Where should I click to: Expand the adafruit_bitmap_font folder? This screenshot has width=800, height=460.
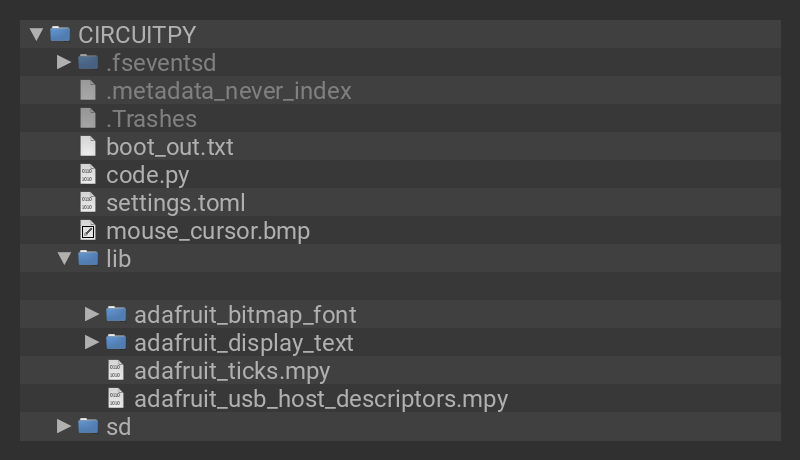[92, 314]
